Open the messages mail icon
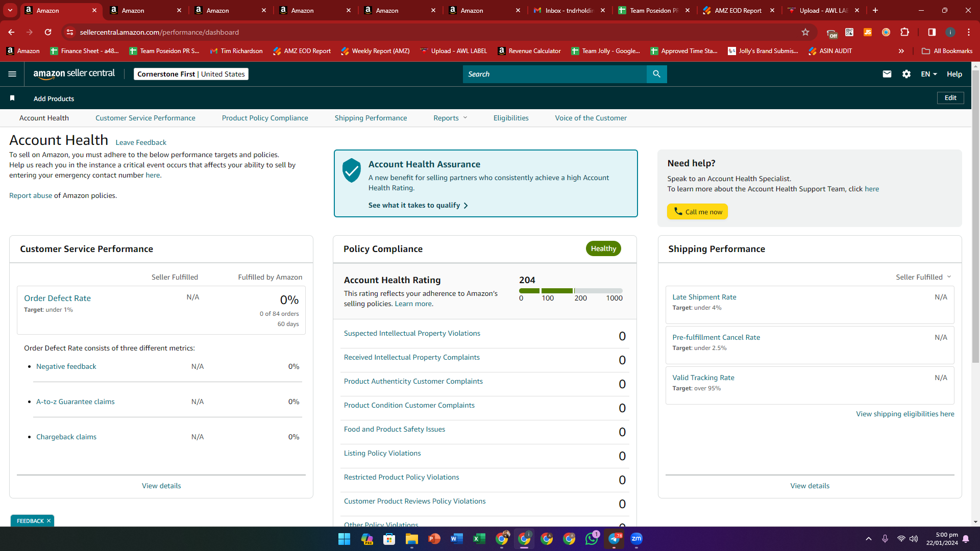 pos(887,74)
